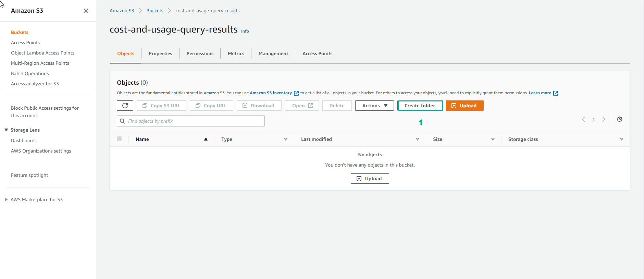Open Block Public Access settings for this account
Screen dimensions: 644x279
point(45,112)
